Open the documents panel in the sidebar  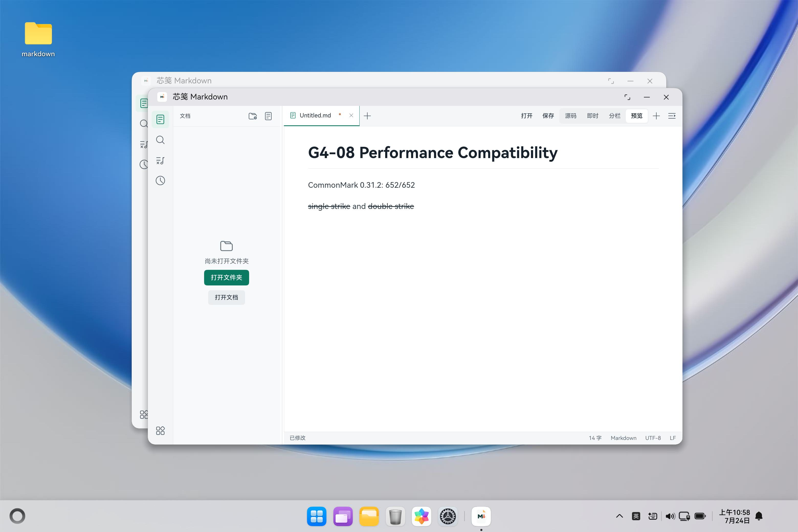click(160, 119)
